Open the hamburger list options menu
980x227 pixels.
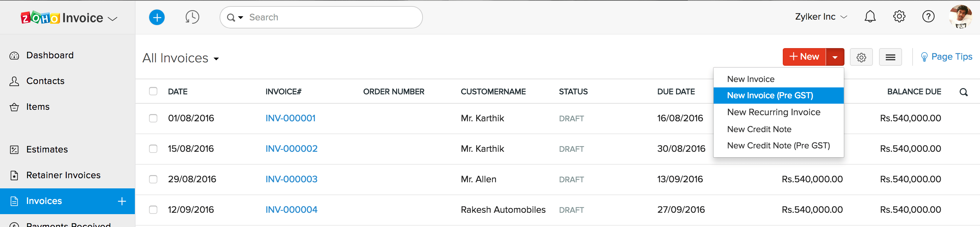pos(890,57)
